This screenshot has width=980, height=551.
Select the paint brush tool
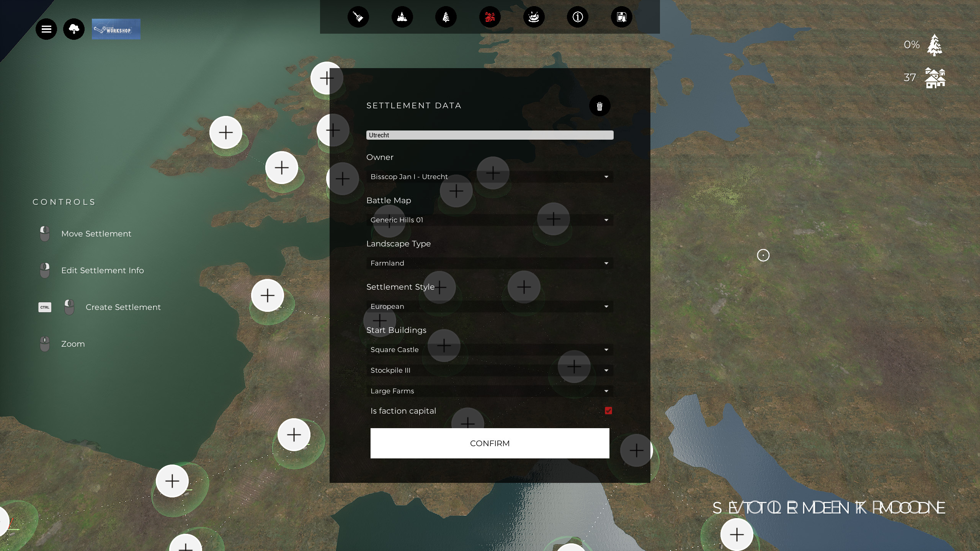[x=358, y=17]
